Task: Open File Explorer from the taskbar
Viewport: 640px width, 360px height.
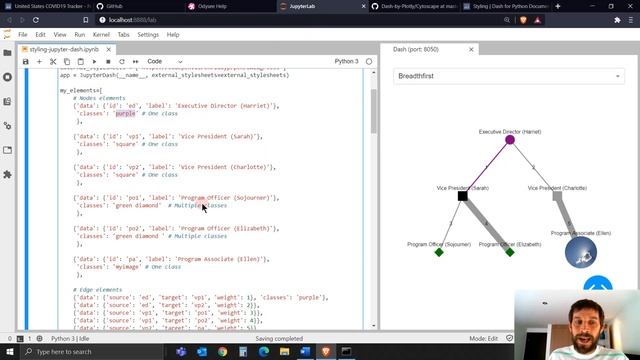Action: coord(284,351)
